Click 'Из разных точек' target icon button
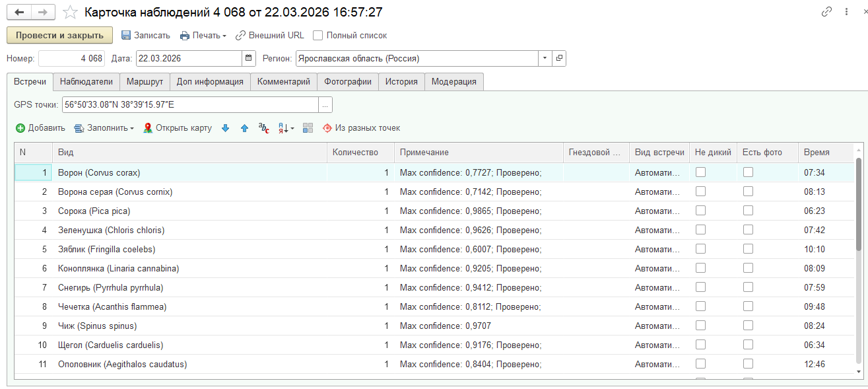Image resolution: width=868 pixels, height=389 pixels. point(361,128)
